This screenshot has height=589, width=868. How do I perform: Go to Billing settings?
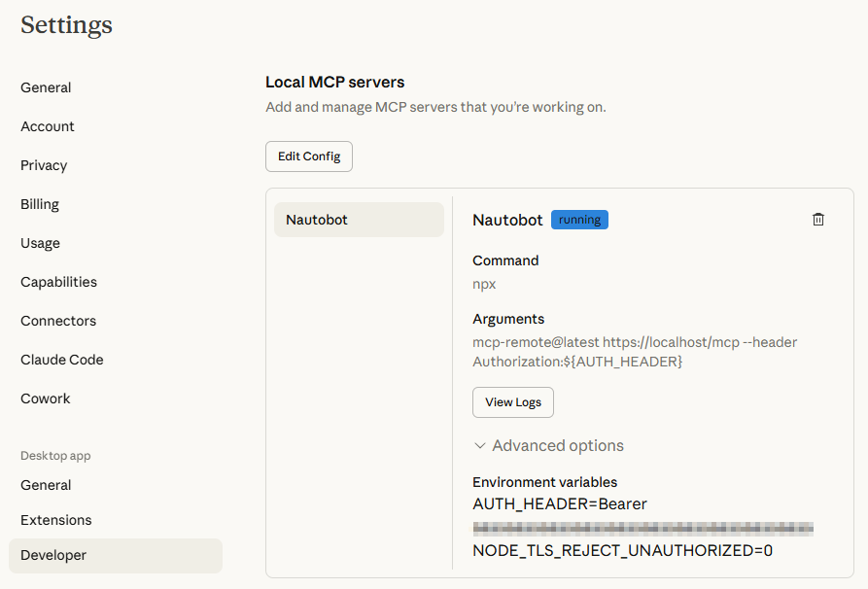click(x=39, y=204)
